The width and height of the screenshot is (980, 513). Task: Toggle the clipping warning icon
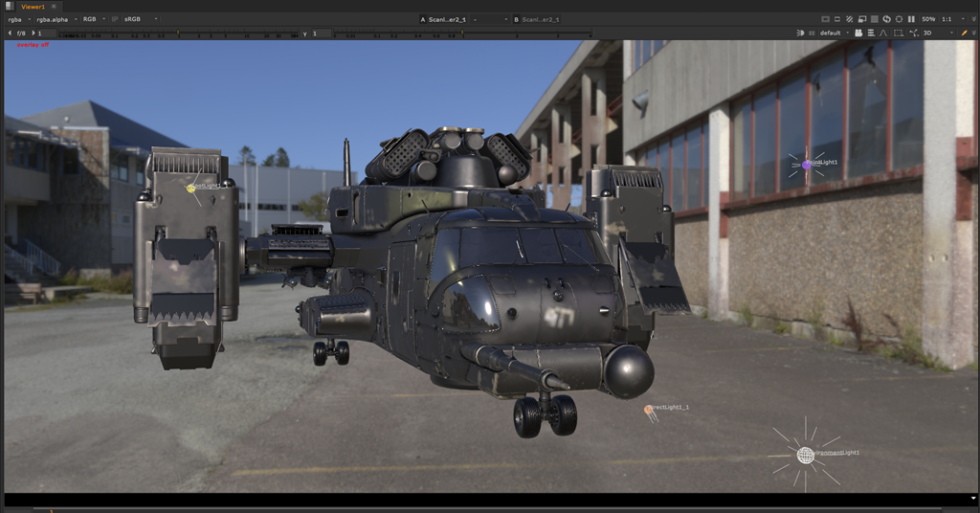(825, 19)
